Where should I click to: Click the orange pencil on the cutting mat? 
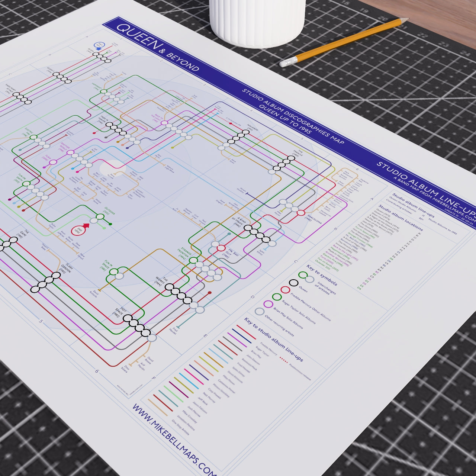344,42
